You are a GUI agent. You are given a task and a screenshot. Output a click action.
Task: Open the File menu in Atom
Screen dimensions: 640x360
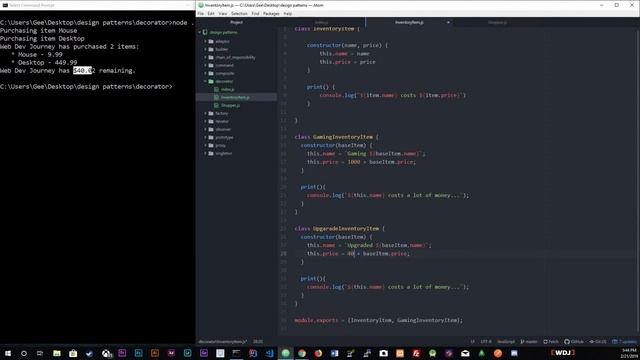click(200, 13)
